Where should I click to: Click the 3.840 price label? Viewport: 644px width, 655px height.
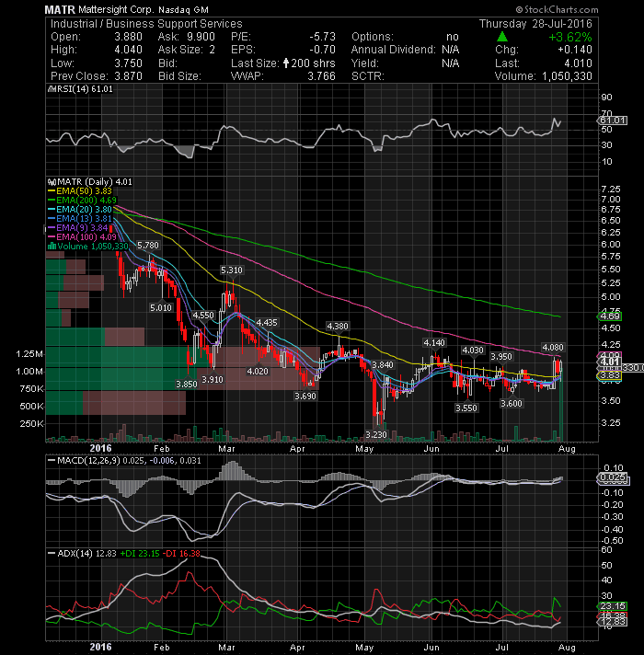point(383,365)
